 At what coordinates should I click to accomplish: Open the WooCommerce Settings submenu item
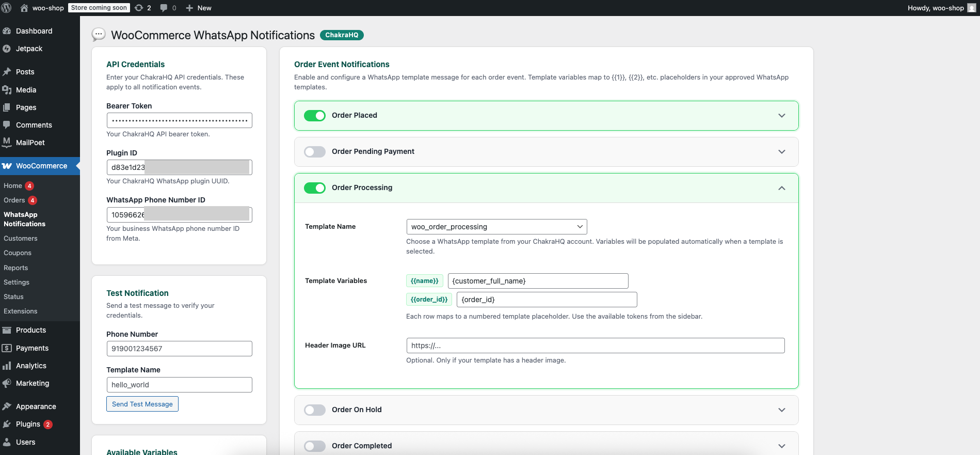pos(17,283)
